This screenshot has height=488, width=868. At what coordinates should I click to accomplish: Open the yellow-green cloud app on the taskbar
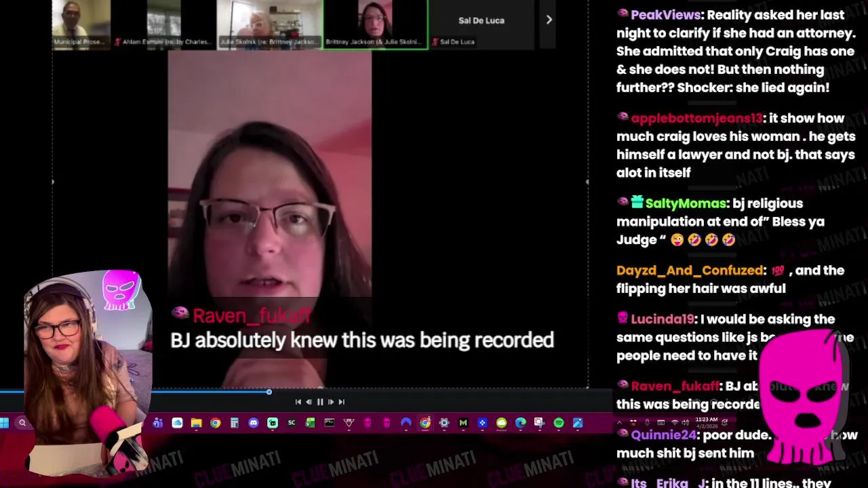tap(501, 423)
